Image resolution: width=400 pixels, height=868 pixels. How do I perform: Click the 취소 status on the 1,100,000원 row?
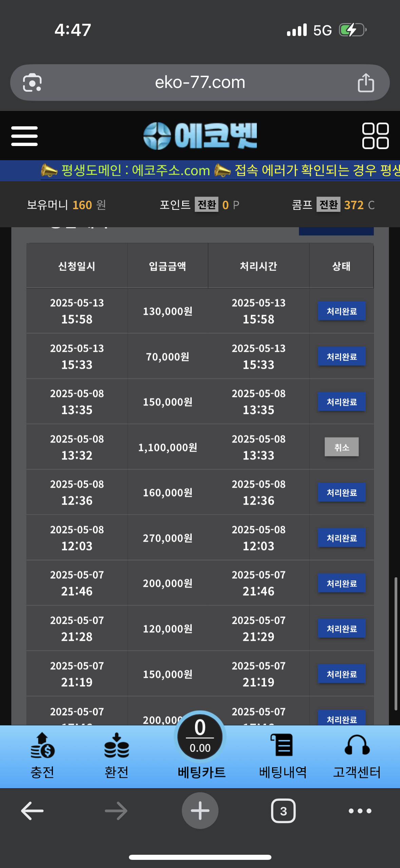(x=342, y=447)
